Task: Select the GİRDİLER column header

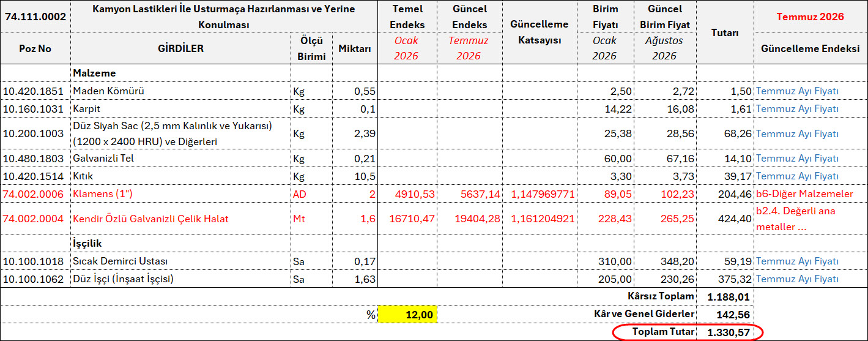Action: click(x=180, y=48)
